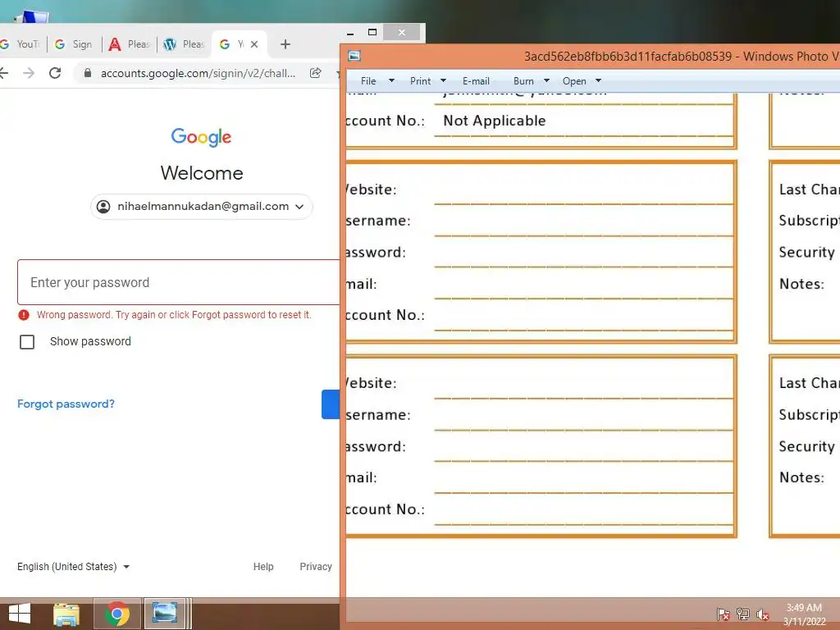This screenshot has width=840, height=630.
Task: Click the red wrong password error icon
Action: (24, 315)
